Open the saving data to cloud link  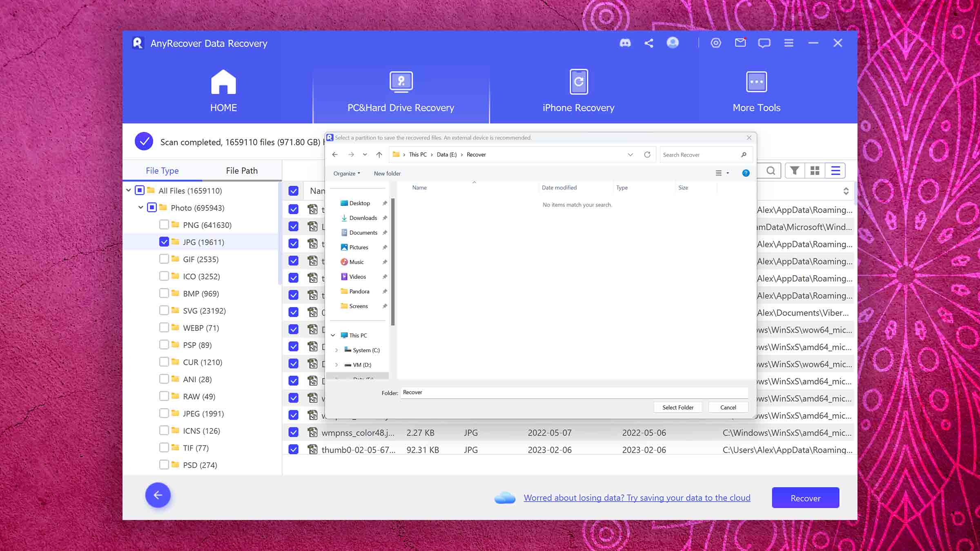click(x=637, y=498)
